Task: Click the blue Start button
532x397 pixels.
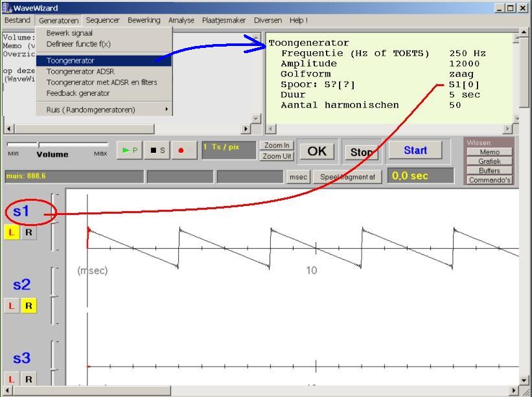Action: tap(415, 150)
